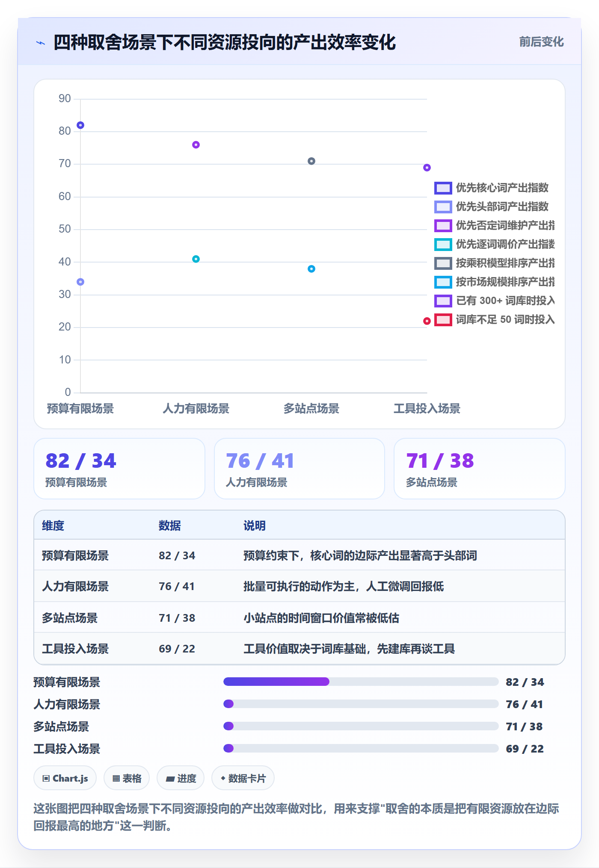Click the purple point at 69 for 工具投入场景
The width and height of the screenshot is (599, 868).
(427, 168)
